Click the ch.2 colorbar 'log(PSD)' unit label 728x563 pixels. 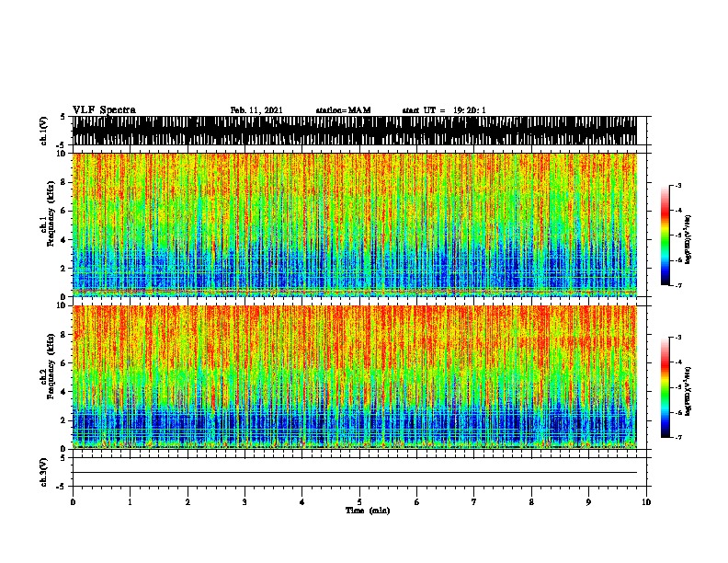[x=688, y=391]
